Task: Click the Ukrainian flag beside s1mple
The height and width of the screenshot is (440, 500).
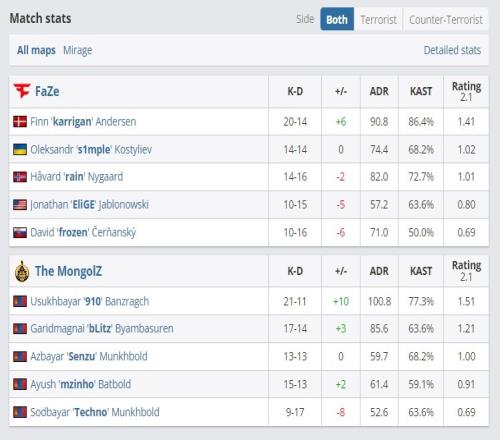Action: pos(20,149)
